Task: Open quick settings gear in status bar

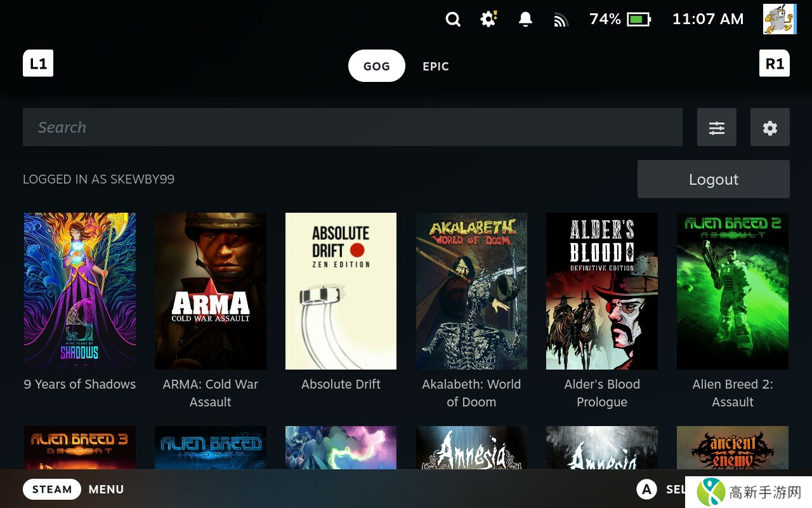Action: click(488, 19)
